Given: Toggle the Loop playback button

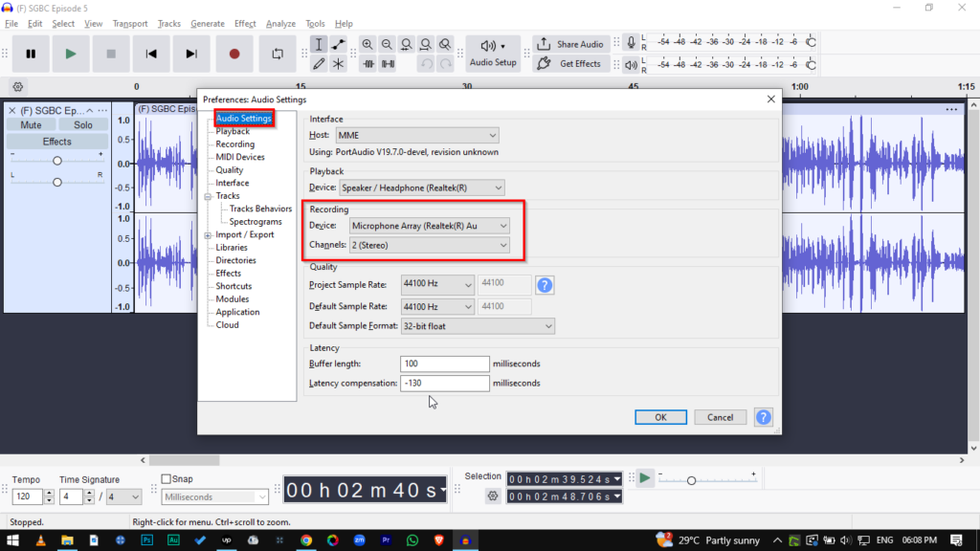Looking at the screenshot, I should click(278, 55).
